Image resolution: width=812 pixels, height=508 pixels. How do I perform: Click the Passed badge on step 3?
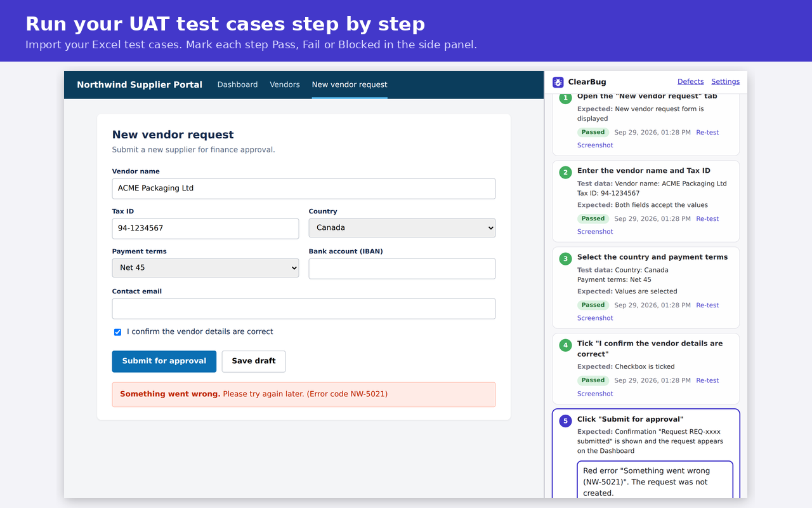[593, 305]
